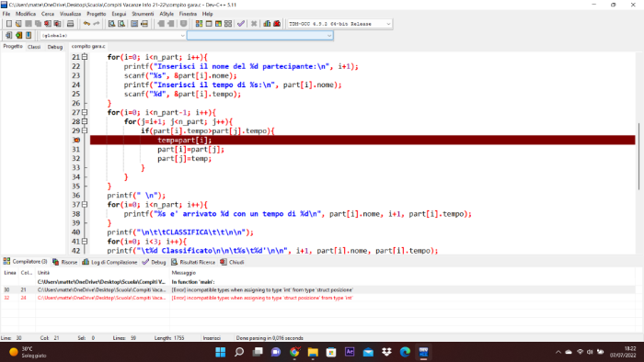This screenshot has height=362, width=644.
Task: Collapse the fold marker at line 37
Action: click(x=85, y=205)
